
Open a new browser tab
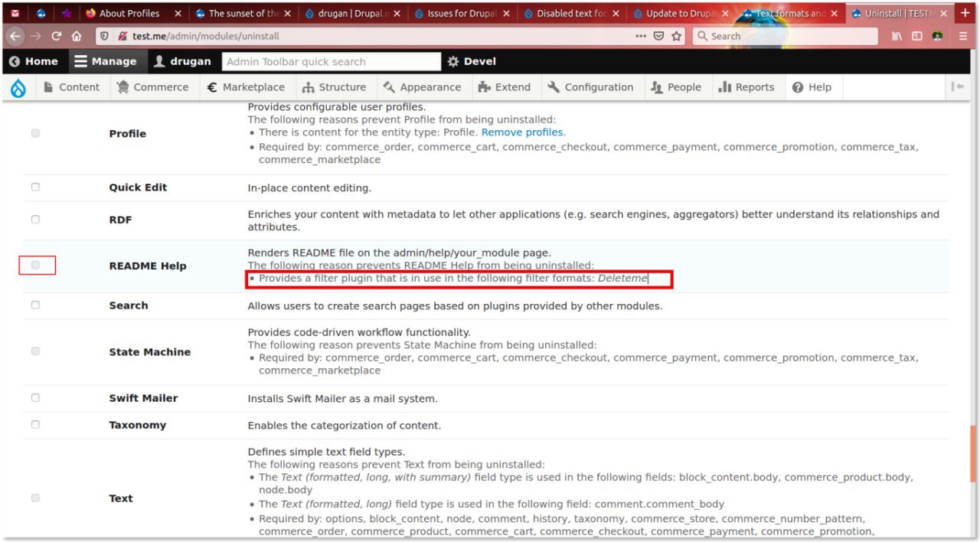[964, 13]
